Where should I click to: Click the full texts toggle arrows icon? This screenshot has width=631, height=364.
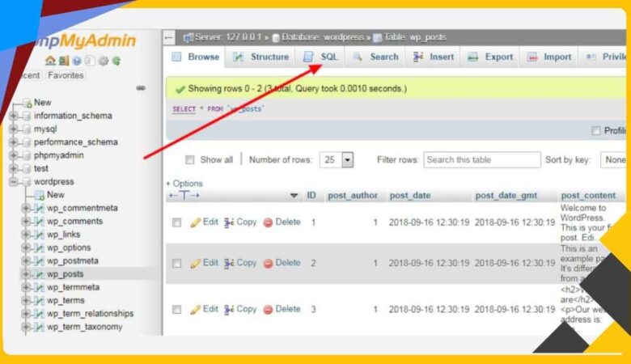184,196
